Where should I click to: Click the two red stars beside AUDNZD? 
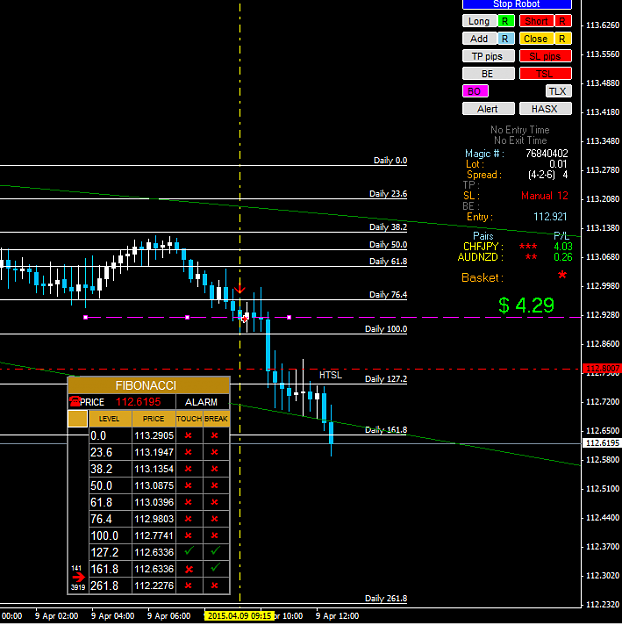(531, 257)
